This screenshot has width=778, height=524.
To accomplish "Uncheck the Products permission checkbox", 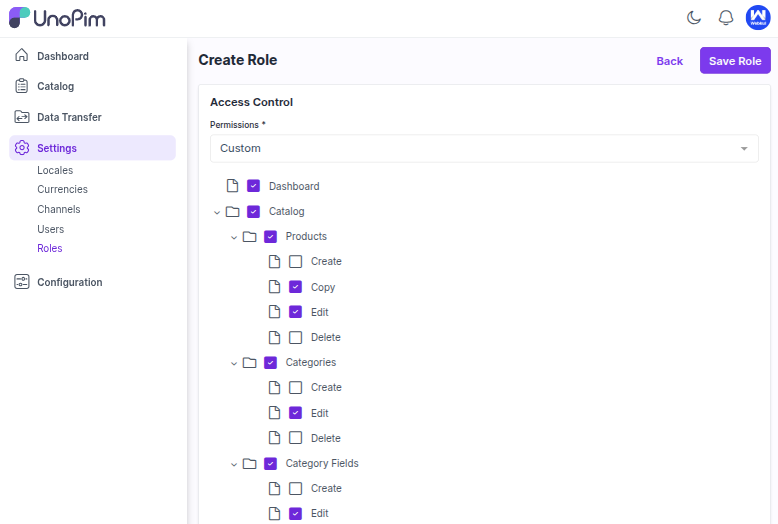I will click(x=270, y=237).
